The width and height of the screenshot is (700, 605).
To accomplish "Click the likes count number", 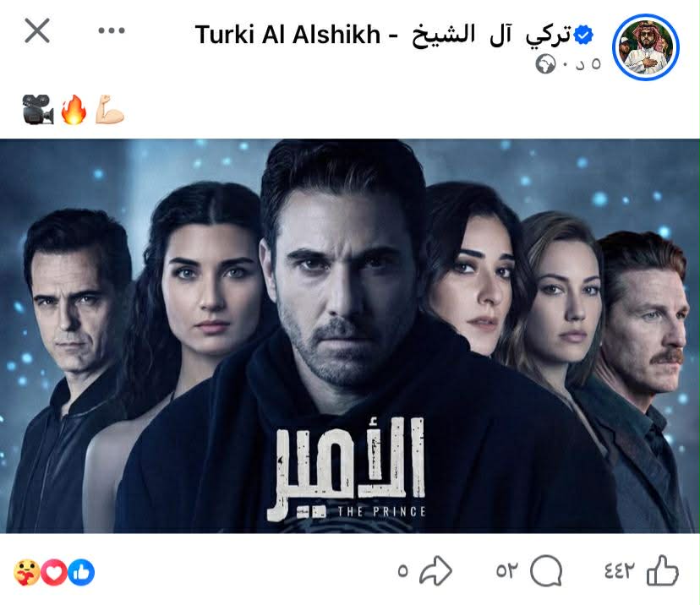I will click(x=619, y=570).
